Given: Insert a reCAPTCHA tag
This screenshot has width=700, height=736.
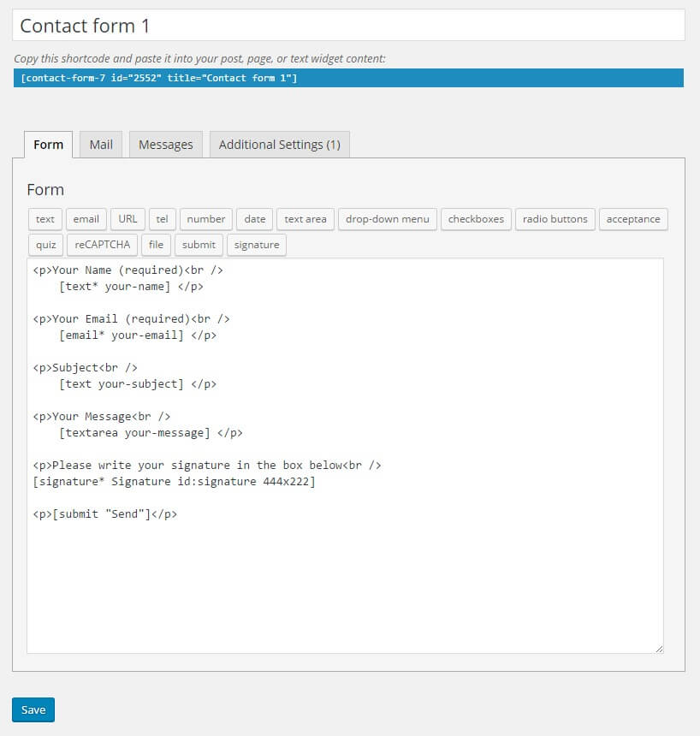Looking at the screenshot, I should coord(102,245).
